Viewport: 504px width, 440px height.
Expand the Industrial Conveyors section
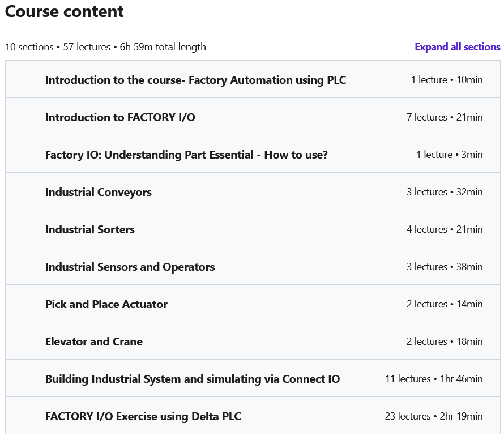point(99,192)
